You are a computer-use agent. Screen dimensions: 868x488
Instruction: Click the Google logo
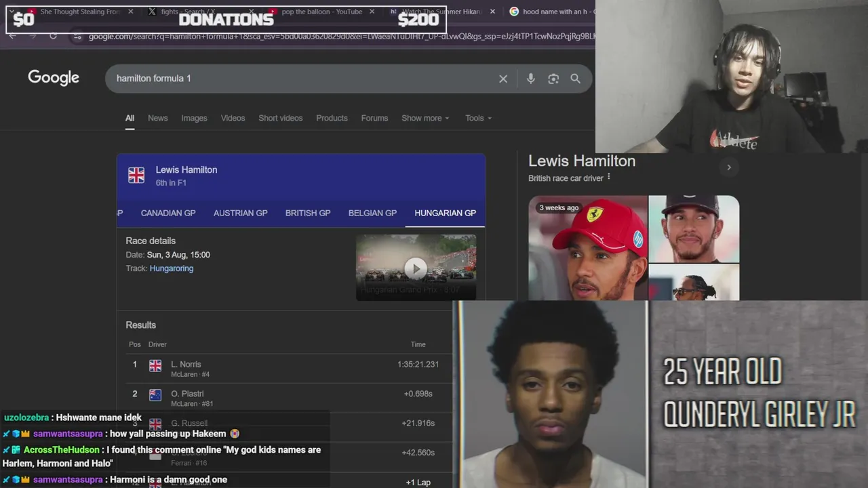click(54, 78)
